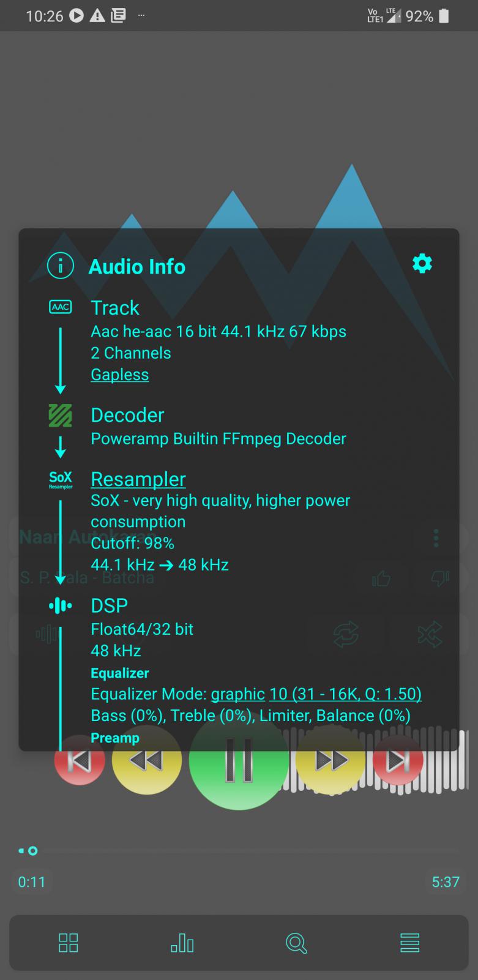
Task: Tap the seekbar position marker
Action: [x=32, y=851]
